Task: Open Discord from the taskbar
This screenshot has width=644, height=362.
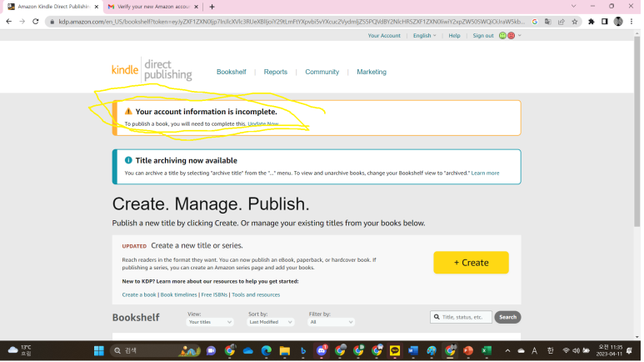Action: tap(322, 351)
